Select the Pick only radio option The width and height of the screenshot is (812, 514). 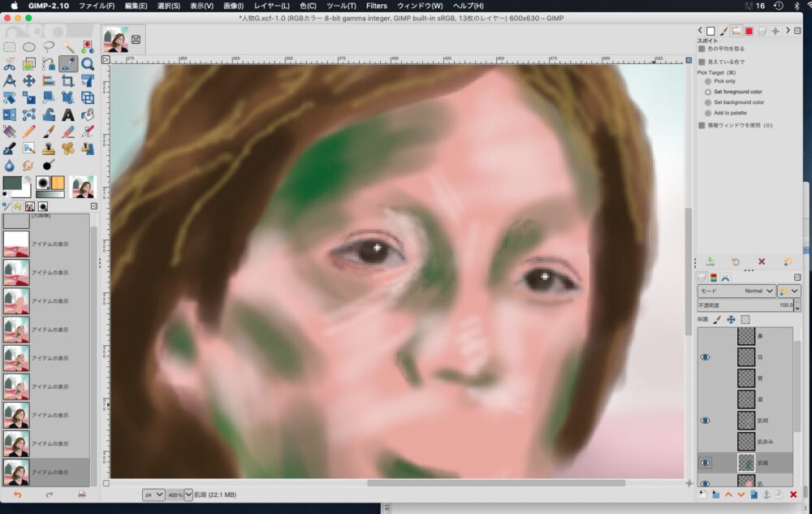click(708, 81)
